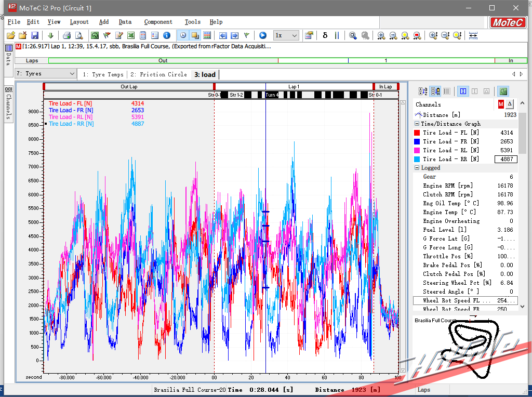This screenshot has width=532, height=397.
Task: Select the Tire Load - RR value 4887
Action: point(506,159)
